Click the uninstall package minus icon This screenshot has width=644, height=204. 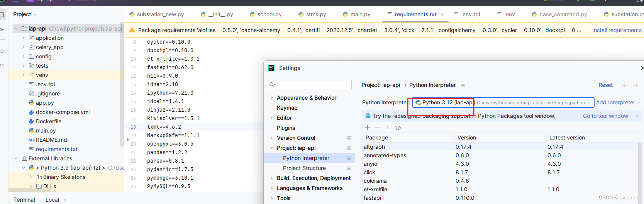click(x=377, y=128)
